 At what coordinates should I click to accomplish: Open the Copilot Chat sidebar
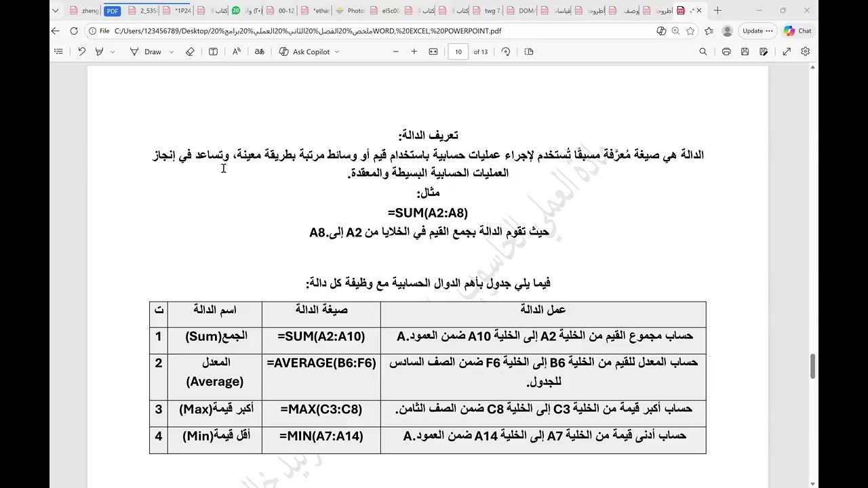[798, 30]
